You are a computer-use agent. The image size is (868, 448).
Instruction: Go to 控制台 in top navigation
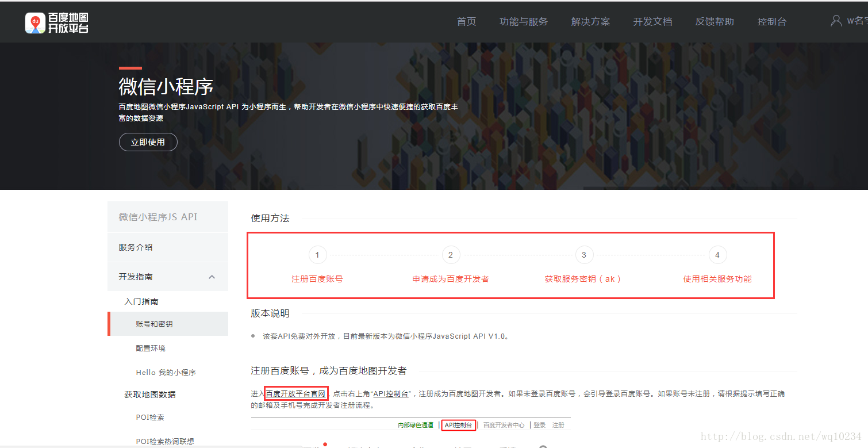pyautogui.click(x=772, y=22)
